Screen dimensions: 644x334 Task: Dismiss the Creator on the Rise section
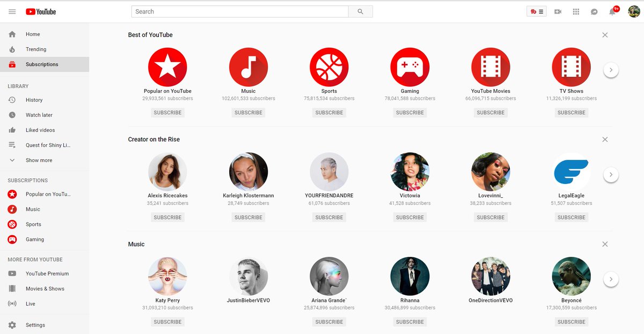[x=605, y=139]
